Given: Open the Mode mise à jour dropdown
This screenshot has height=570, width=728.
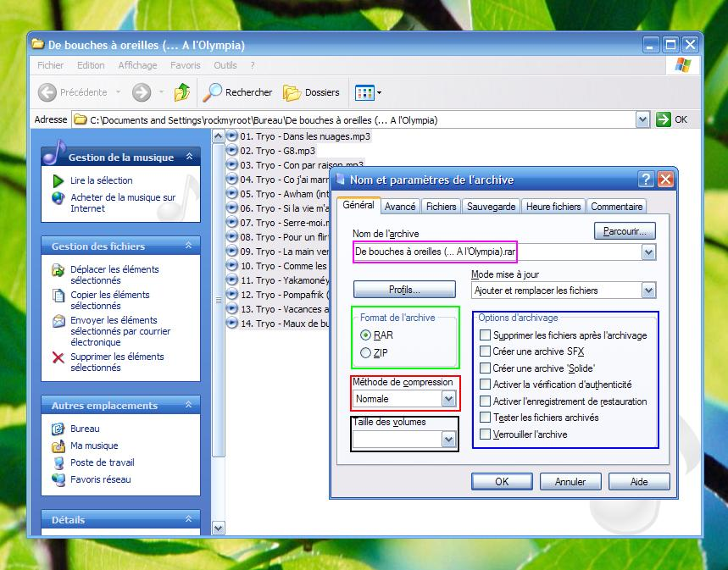Looking at the screenshot, I should click(x=648, y=291).
